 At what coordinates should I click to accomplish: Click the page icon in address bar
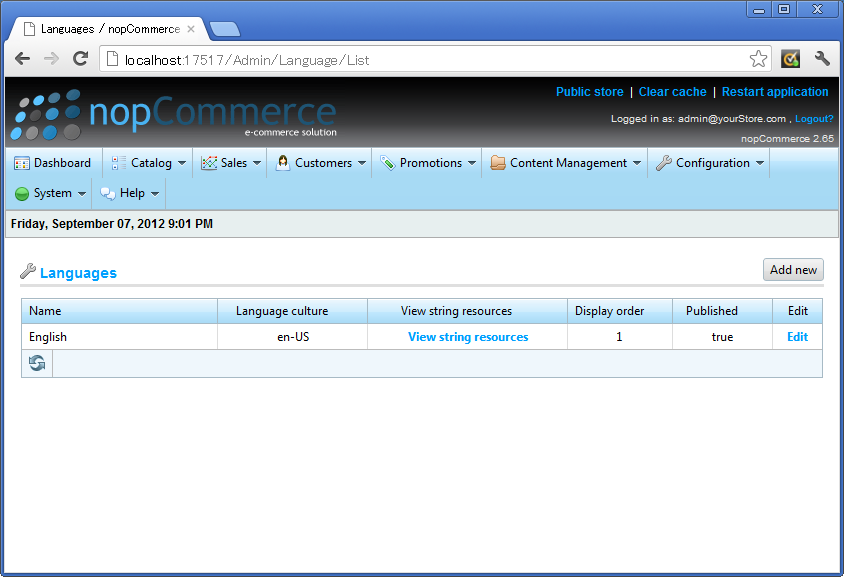(112, 59)
